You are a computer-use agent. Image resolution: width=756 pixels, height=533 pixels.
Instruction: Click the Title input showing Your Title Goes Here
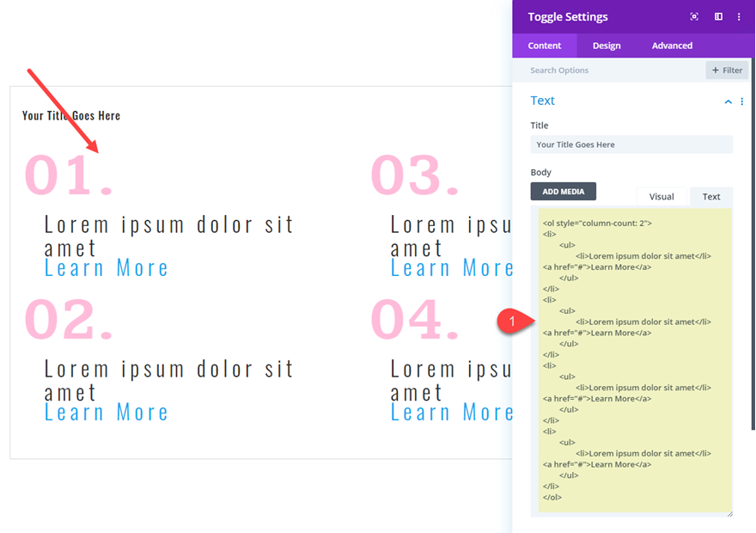tap(631, 144)
